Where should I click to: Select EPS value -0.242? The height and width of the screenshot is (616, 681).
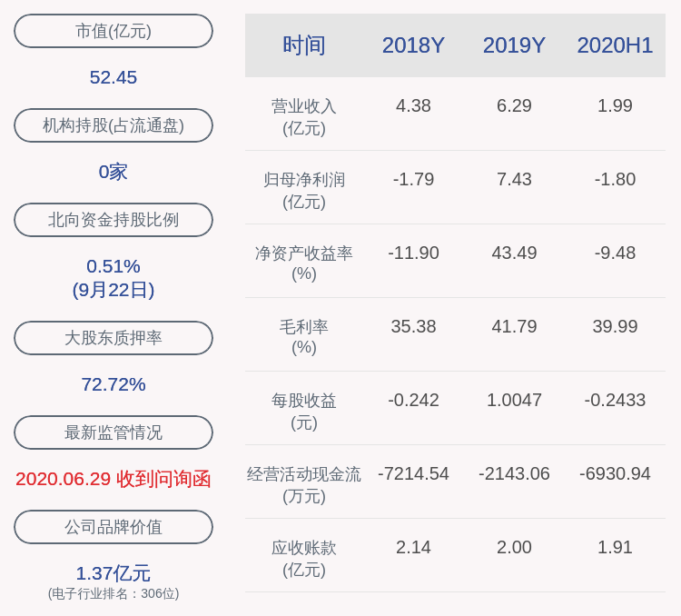tap(413, 401)
